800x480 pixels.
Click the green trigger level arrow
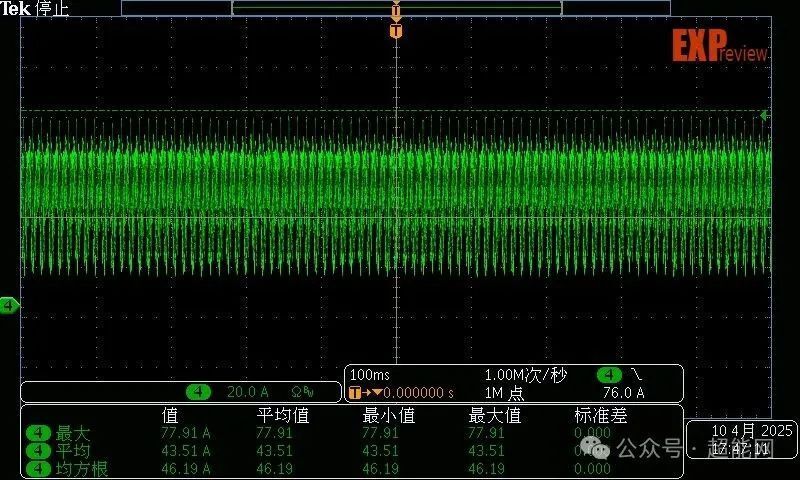point(764,116)
